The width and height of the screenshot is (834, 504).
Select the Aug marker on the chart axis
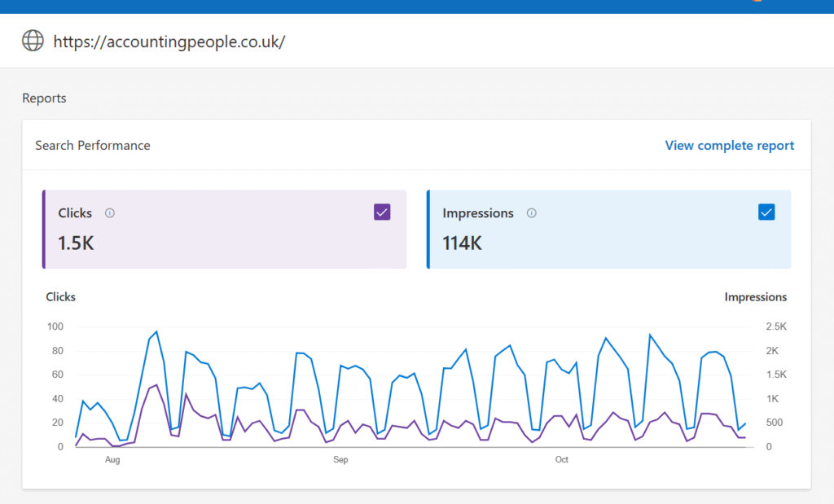coord(112,460)
